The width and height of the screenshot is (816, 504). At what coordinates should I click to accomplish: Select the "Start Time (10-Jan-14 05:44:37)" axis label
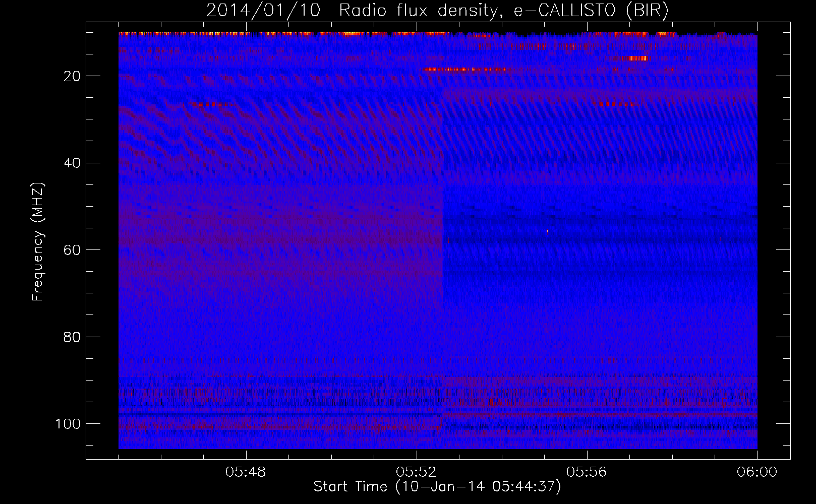(437, 487)
